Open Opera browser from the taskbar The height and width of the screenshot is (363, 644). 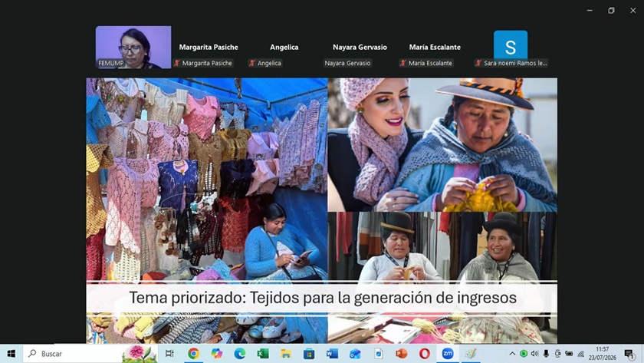pyautogui.click(x=425, y=354)
